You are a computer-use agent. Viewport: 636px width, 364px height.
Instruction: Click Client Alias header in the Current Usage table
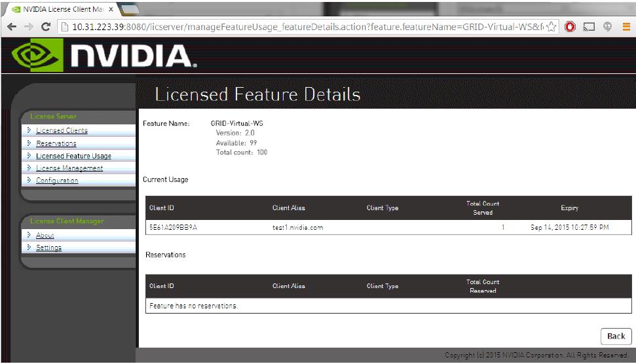(x=289, y=208)
